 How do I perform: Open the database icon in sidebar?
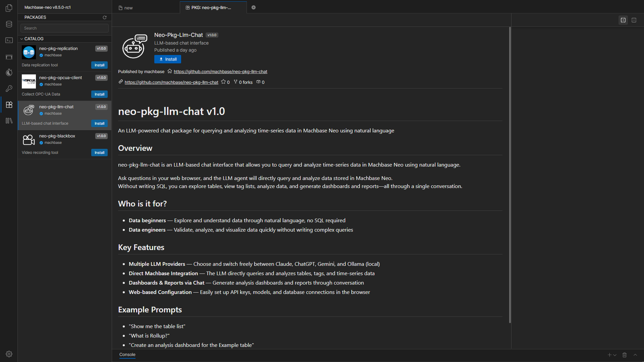point(9,24)
